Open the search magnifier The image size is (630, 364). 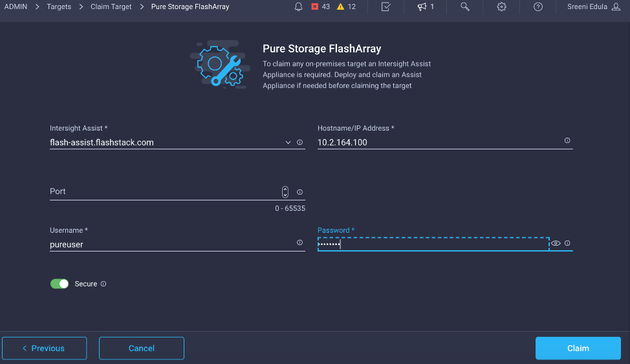coord(465,7)
